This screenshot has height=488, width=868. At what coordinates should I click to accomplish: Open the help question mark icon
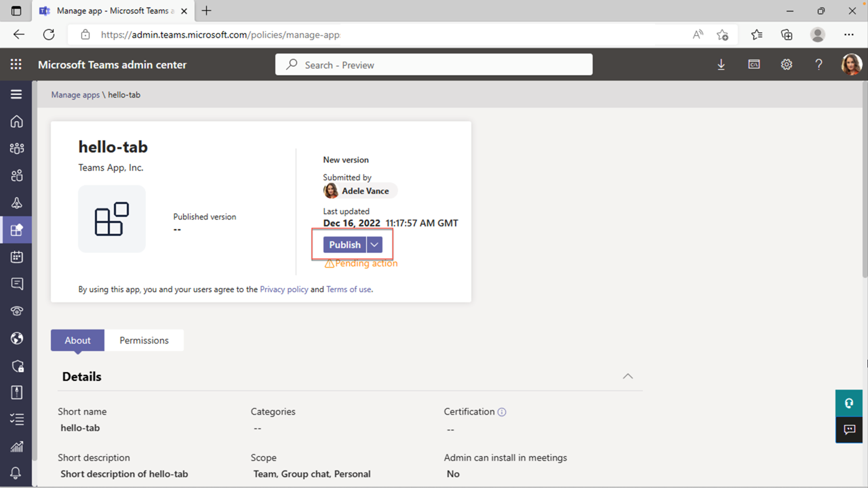pyautogui.click(x=818, y=64)
